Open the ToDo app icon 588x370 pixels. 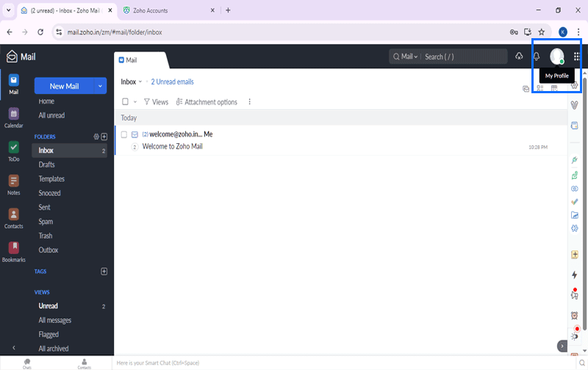(x=13, y=151)
